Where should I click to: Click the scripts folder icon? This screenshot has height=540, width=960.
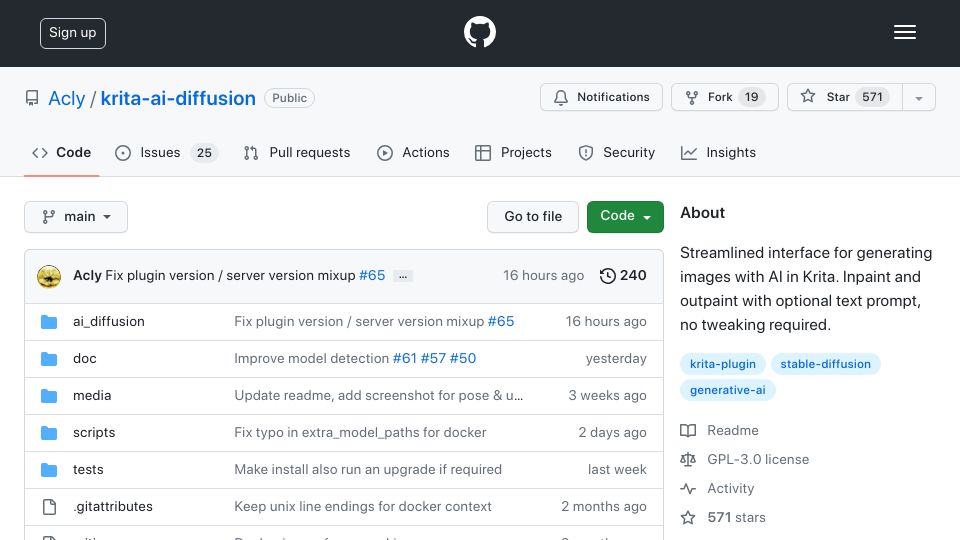tap(49, 433)
